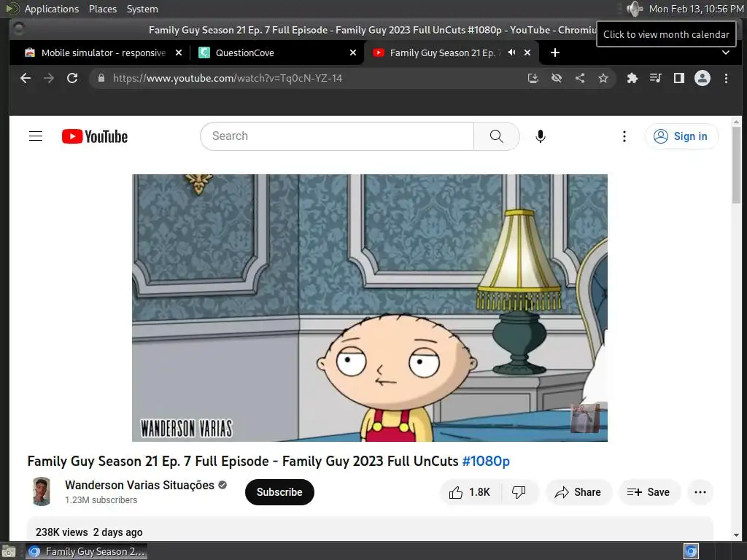Click the video player to pause
Screen dimensions: 747x560
pos(370,308)
